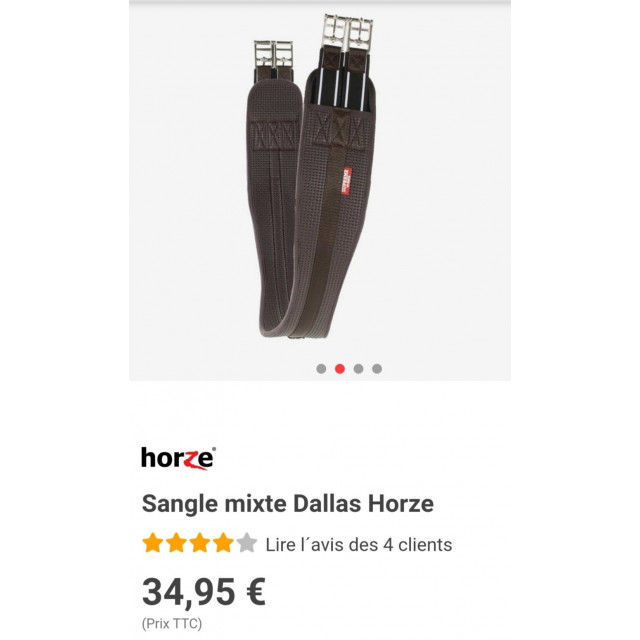Viewport: 640px width, 640px height.
Task: Click the fourth gold rating star
Action: click(223, 543)
